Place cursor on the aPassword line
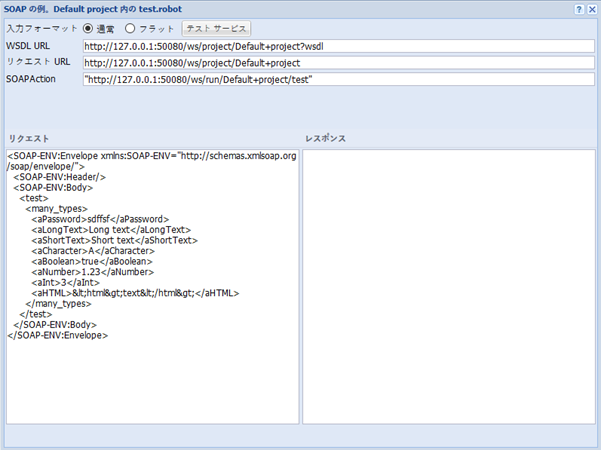 point(99,219)
